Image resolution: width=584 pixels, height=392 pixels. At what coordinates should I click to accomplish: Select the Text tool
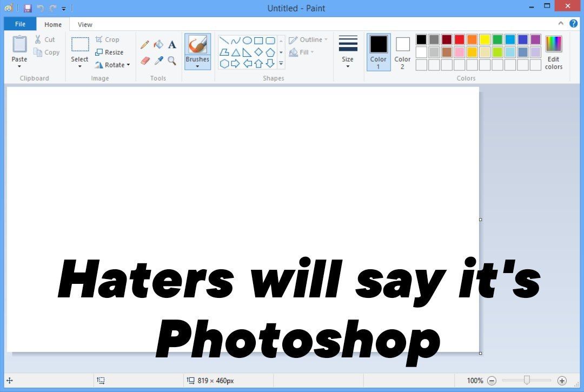pos(172,45)
